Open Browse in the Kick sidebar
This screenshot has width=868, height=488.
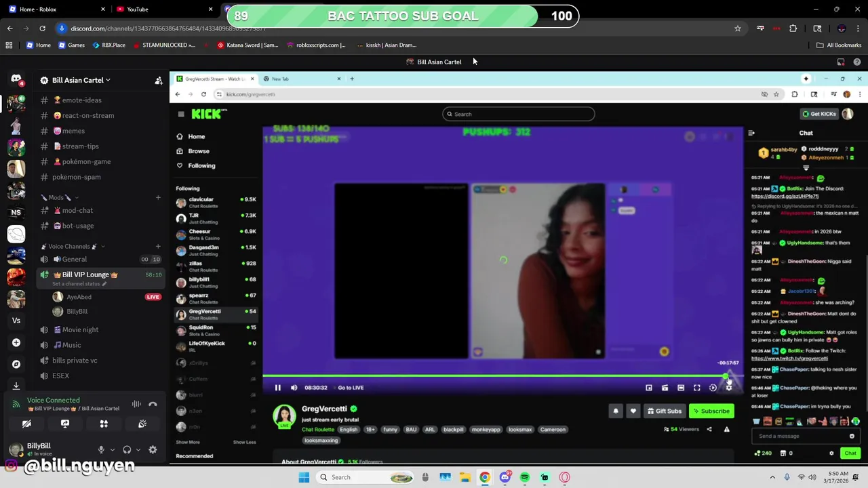point(198,151)
